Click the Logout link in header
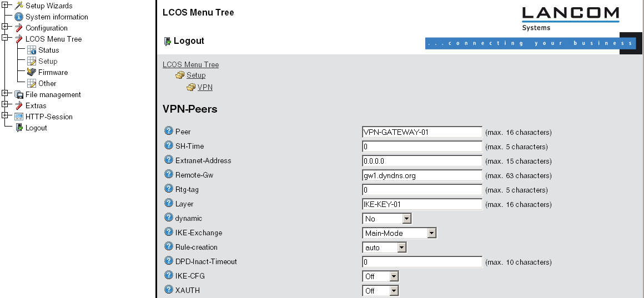The width and height of the screenshot is (644, 298). [189, 41]
